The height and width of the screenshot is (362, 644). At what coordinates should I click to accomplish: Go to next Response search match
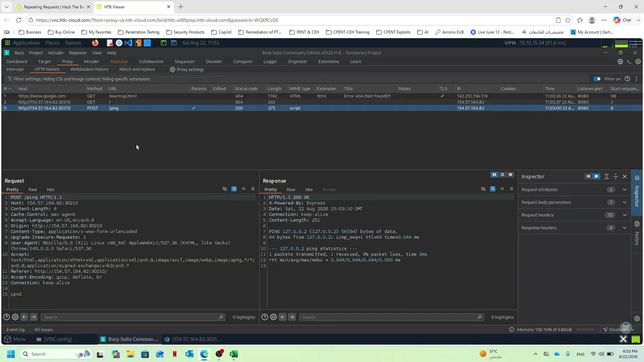291,317
